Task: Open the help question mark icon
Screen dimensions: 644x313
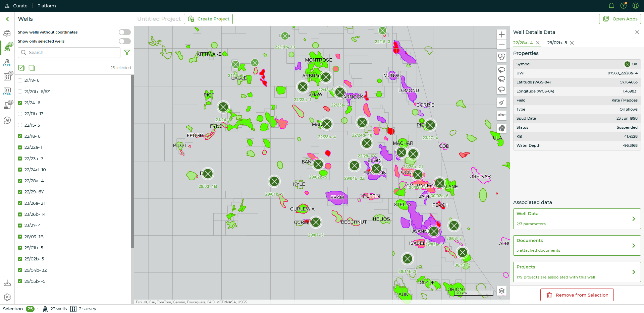Action: point(624,6)
